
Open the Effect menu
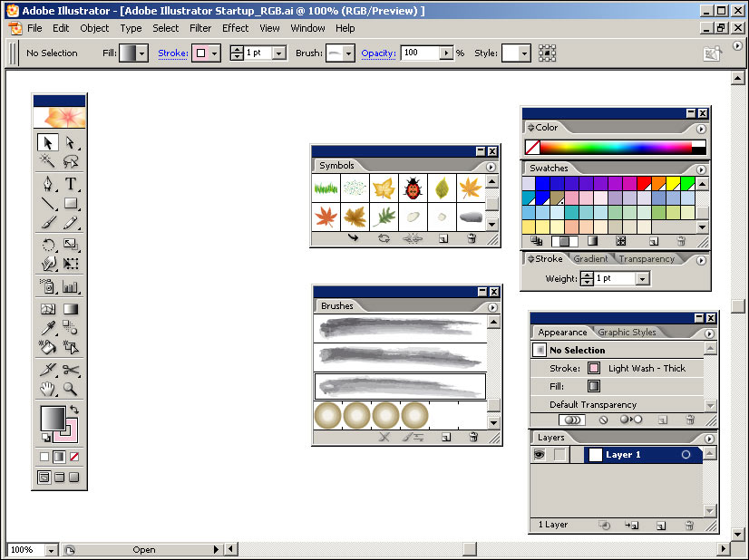pyautogui.click(x=235, y=28)
